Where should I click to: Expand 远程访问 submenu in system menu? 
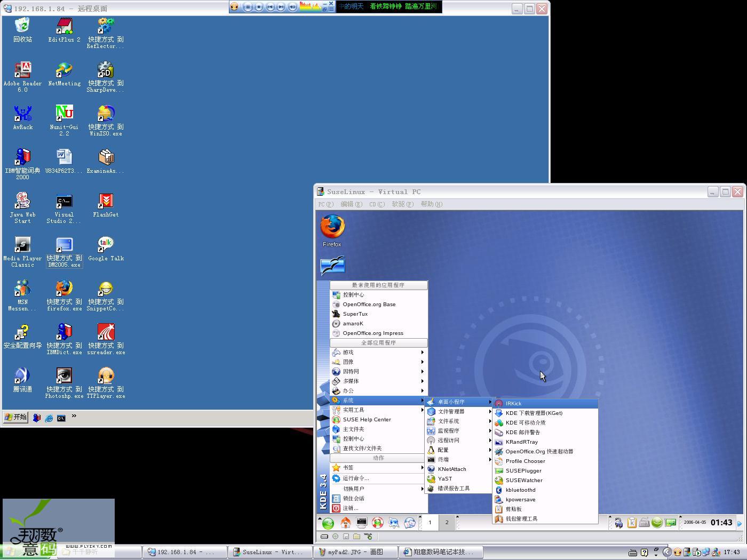[459, 441]
